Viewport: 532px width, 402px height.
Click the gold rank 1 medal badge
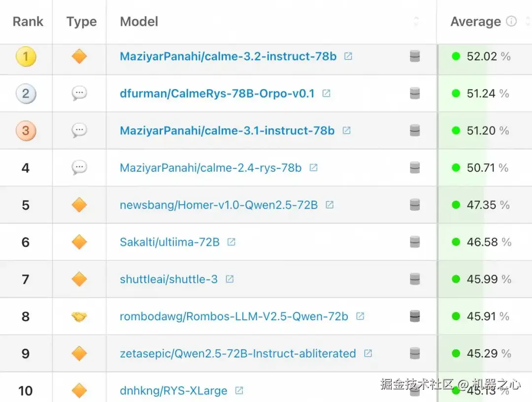pyautogui.click(x=26, y=56)
